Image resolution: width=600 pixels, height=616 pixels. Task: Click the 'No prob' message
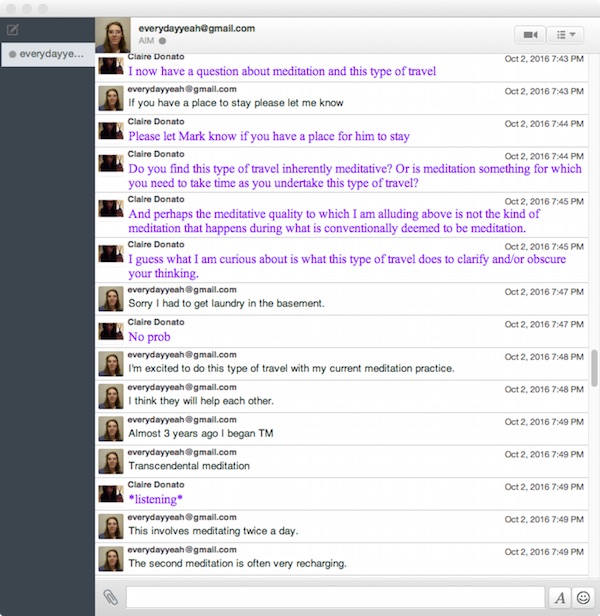[x=149, y=337]
